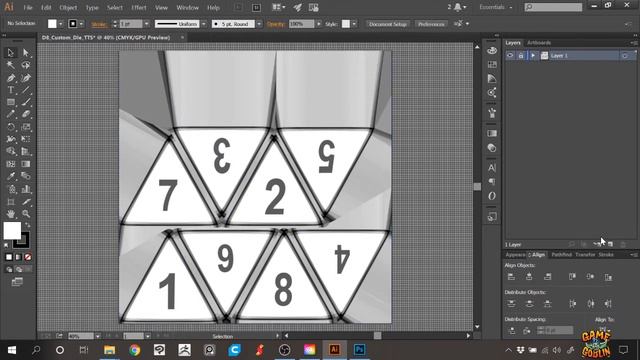Open fill color dropdown in control bar
The image size is (640, 360).
point(60,24)
